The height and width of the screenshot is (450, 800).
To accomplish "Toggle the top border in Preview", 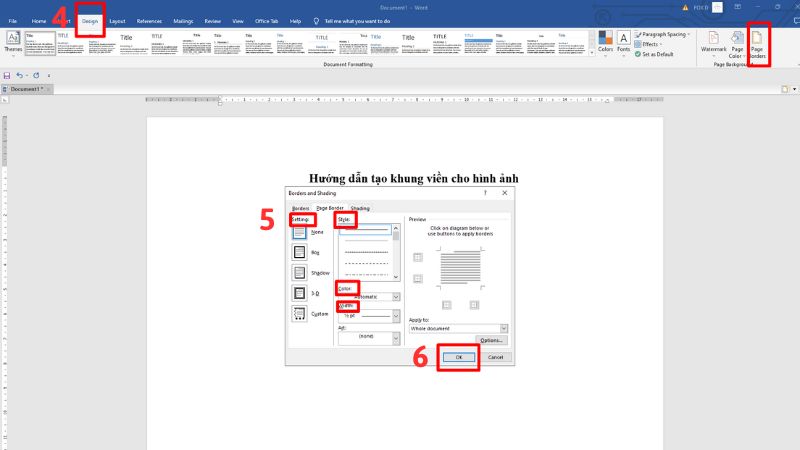I will click(418, 257).
